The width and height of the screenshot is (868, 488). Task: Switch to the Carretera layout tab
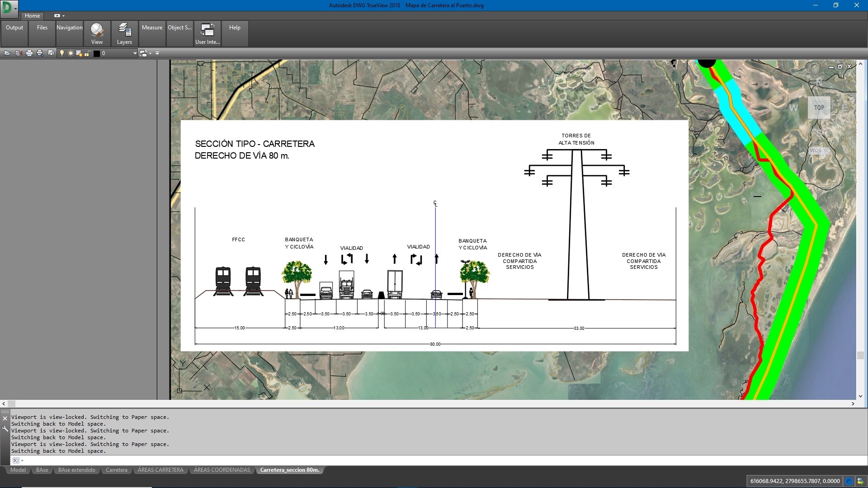tap(117, 470)
